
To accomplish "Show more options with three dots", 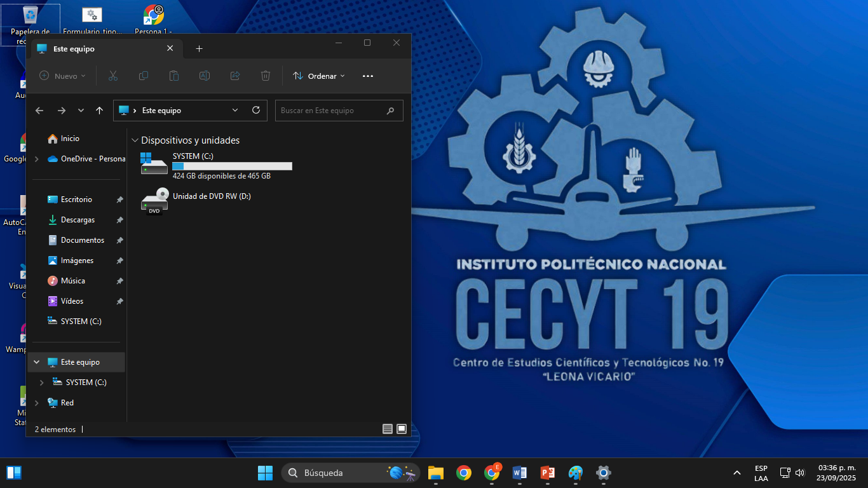I will 368,76.
